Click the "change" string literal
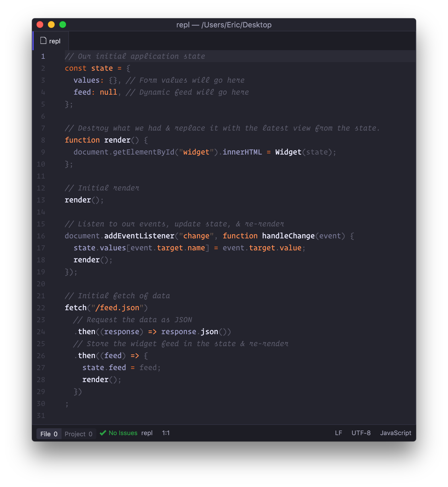 click(196, 236)
